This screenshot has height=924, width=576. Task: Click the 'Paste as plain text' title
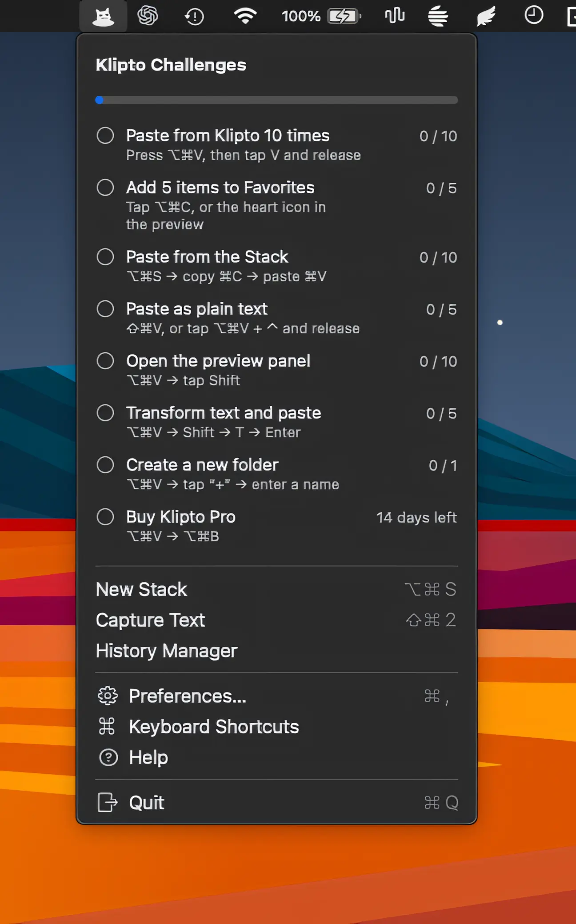pyautogui.click(x=197, y=309)
